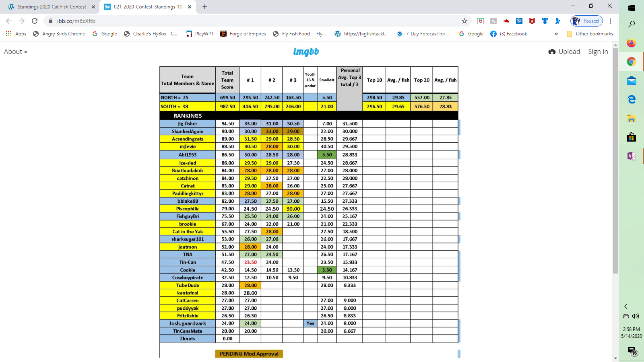The image size is (644, 362).
Task: Open a new browser tab
Action: click(x=205, y=7)
